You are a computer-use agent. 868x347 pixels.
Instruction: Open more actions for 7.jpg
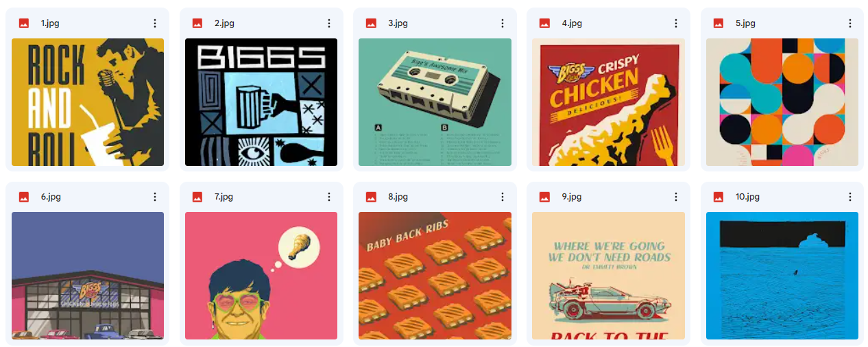[x=328, y=197]
